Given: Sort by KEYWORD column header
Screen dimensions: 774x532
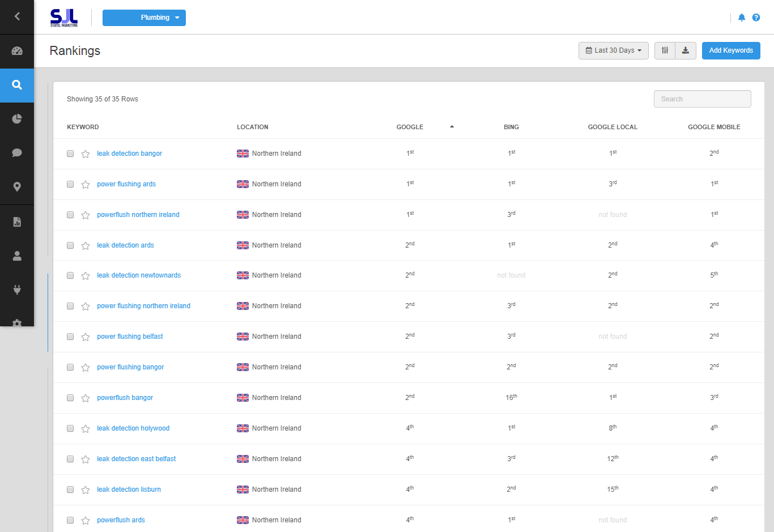Looking at the screenshot, I should tap(83, 127).
